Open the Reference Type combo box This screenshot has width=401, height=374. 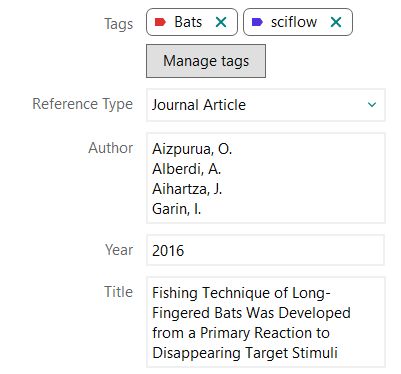click(x=266, y=105)
